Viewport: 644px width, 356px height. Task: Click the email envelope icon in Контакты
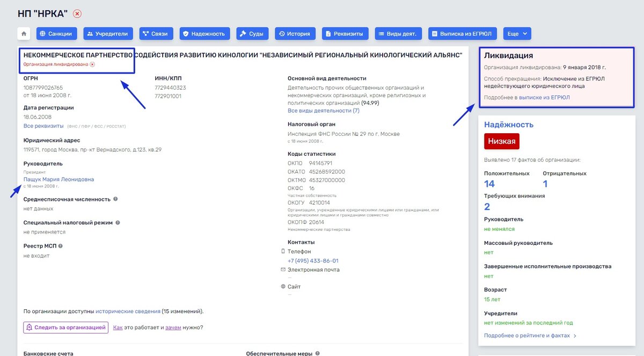point(283,270)
